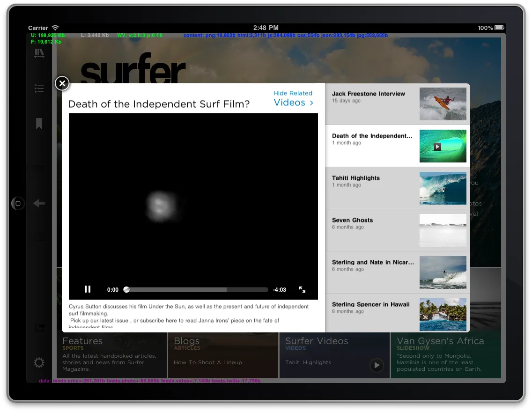532x412 pixels.
Task: Click Sterling and Nate thumbnail image
Action: (x=443, y=272)
